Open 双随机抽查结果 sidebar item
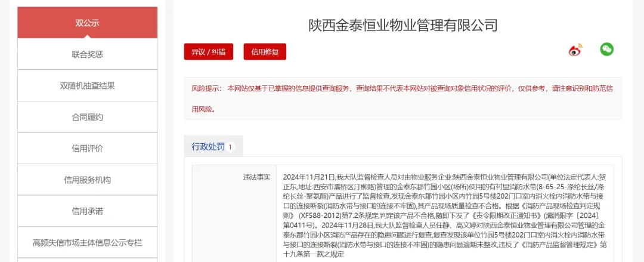 pos(88,85)
